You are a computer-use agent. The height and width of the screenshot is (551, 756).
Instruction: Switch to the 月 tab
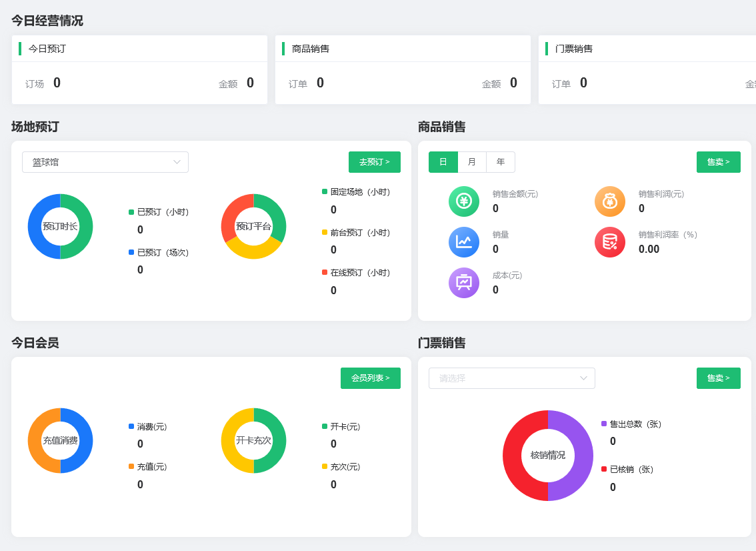[x=473, y=161]
